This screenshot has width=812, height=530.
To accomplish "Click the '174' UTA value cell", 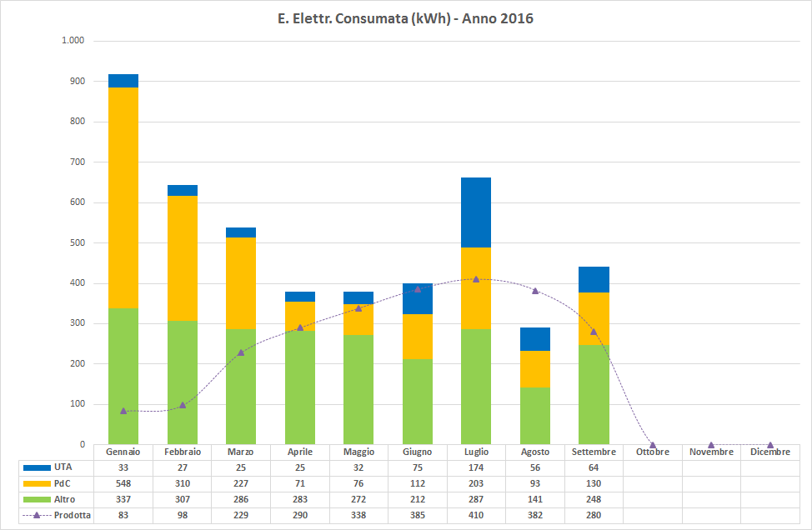I will 476,467.
